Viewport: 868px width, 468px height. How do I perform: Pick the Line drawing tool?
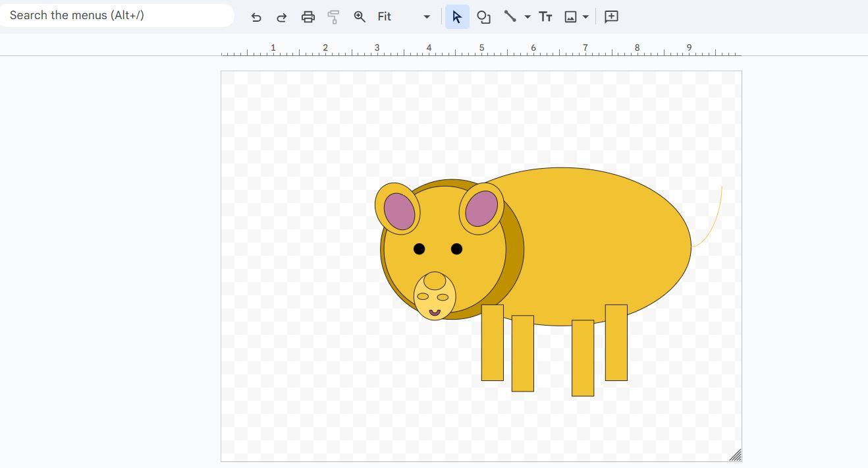[x=510, y=17]
